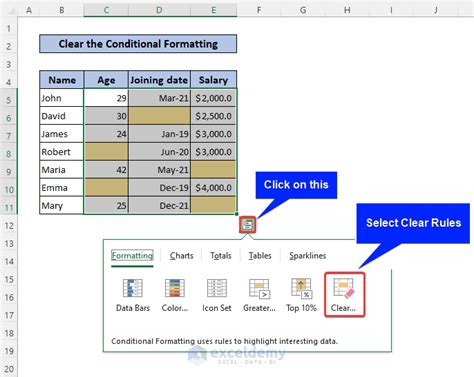Viewport: 474px width, 377px height.
Task: Select column C header
Action: (106, 10)
